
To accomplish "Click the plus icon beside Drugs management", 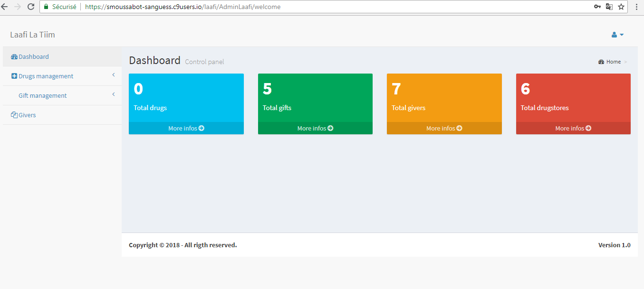I will coord(14,76).
